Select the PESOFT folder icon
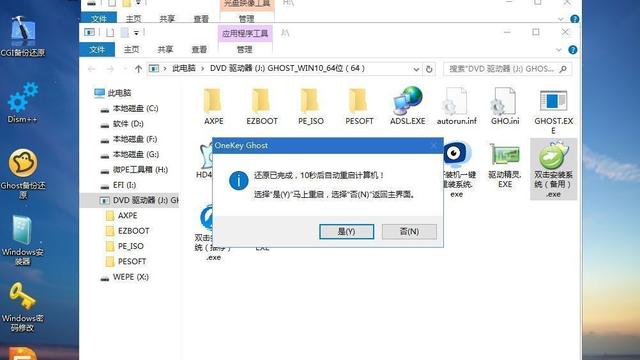 (359, 106)
